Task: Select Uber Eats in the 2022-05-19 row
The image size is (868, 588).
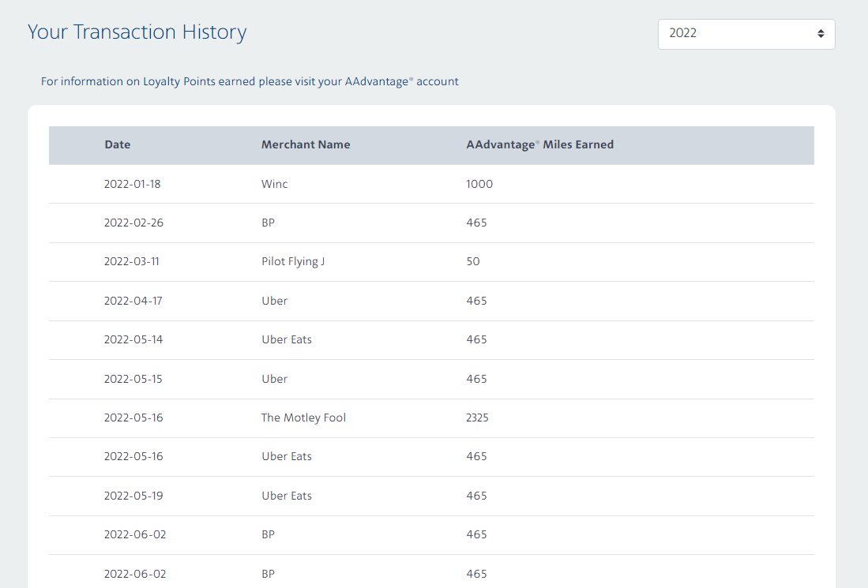Action: point(287,496)
